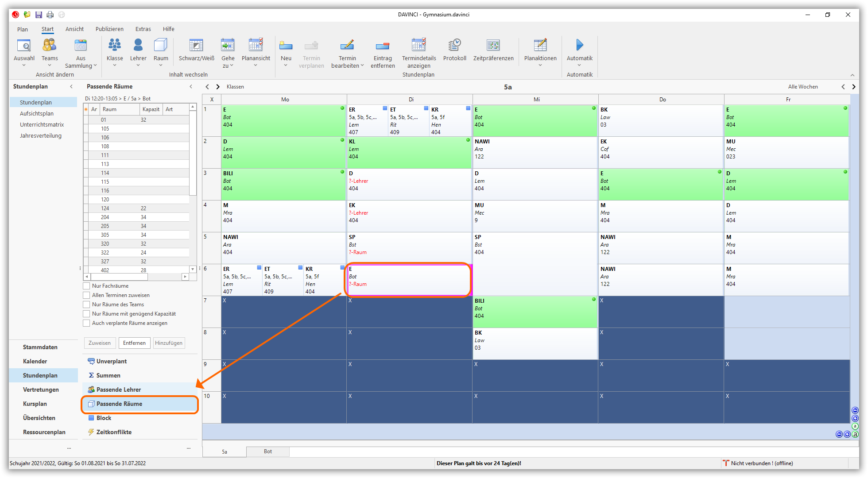Screen dimensions: 868x478
Task: Click the Schwarz/Weiß toolbar icon
Action: 196,45
